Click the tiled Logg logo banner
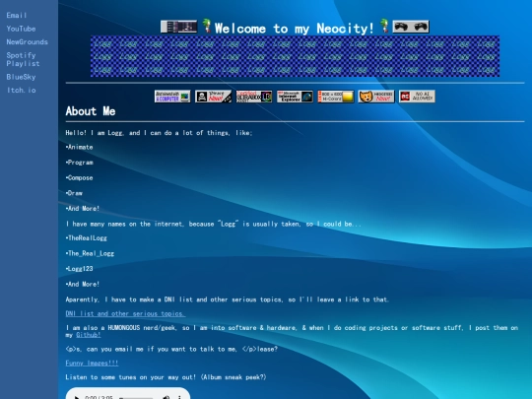This screenshot has height=399, width=532. click(x=295, y=56)
